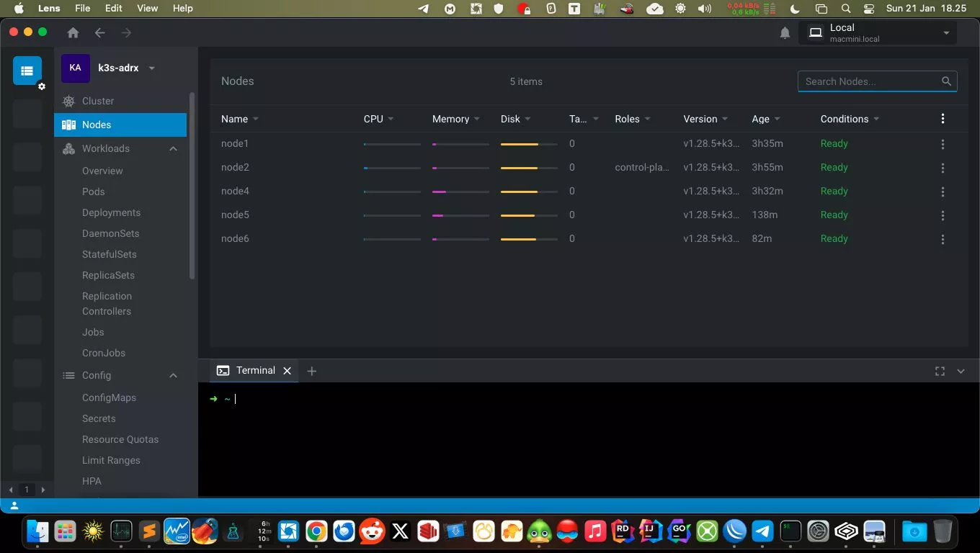980x553 pixels.
Task: Open the View menu
Action: [x=147, y=9]
